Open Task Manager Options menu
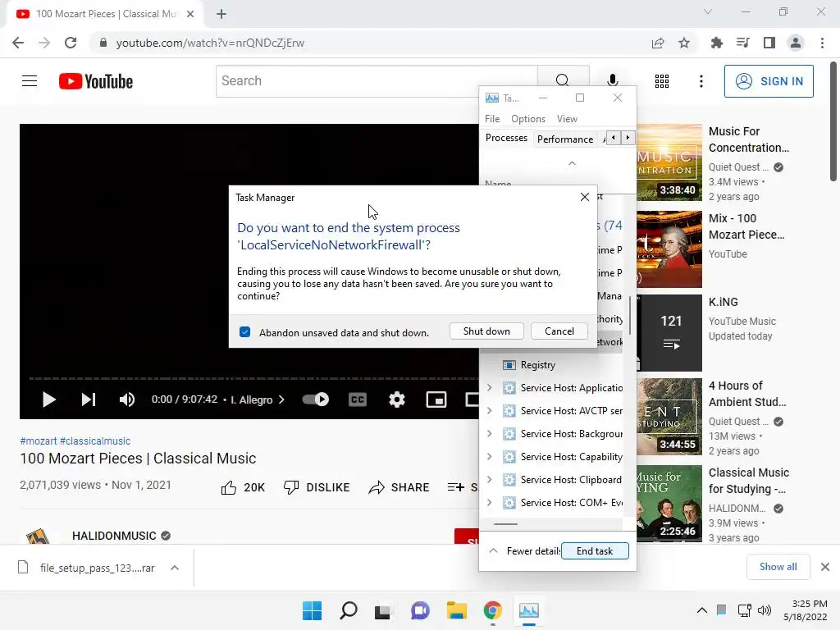This screenshot has width=840, height=630. (x=527, y=119)
